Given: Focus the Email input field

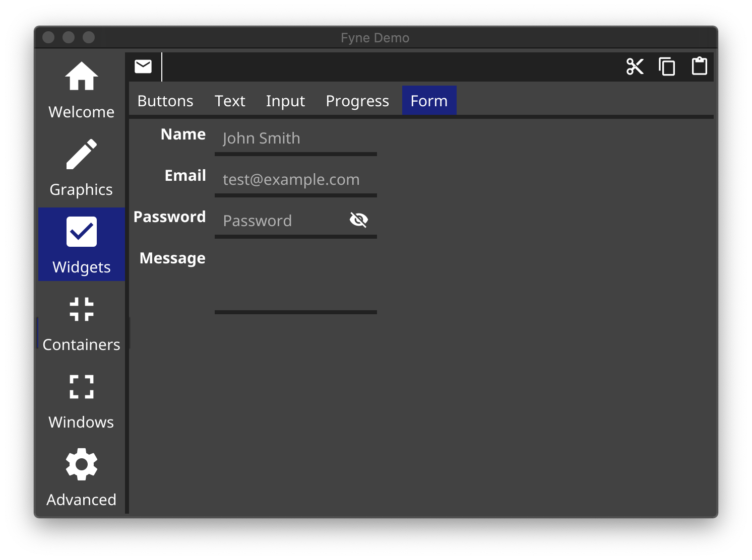Looking at the screenshot, I should tap(296, 179).
